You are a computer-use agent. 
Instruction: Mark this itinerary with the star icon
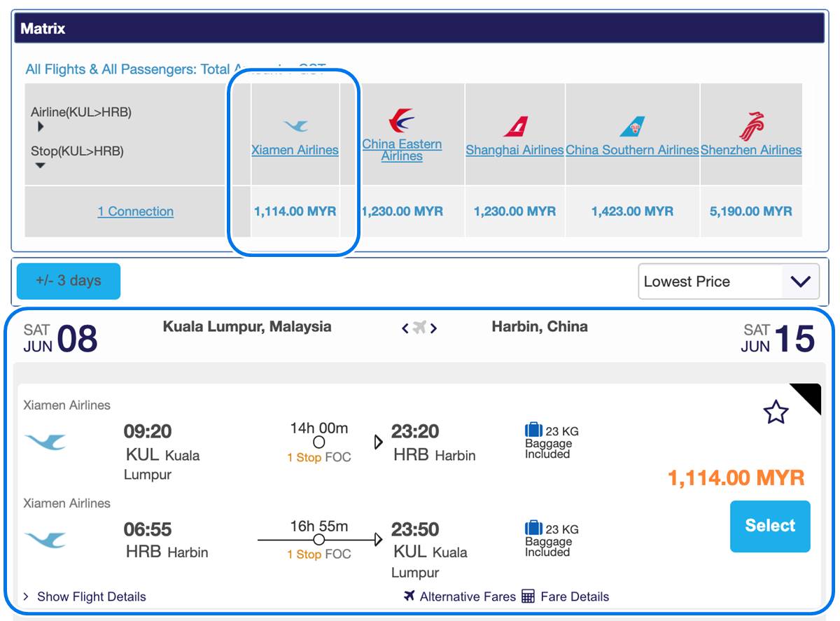pyautogui.click(x=776, y=412)
